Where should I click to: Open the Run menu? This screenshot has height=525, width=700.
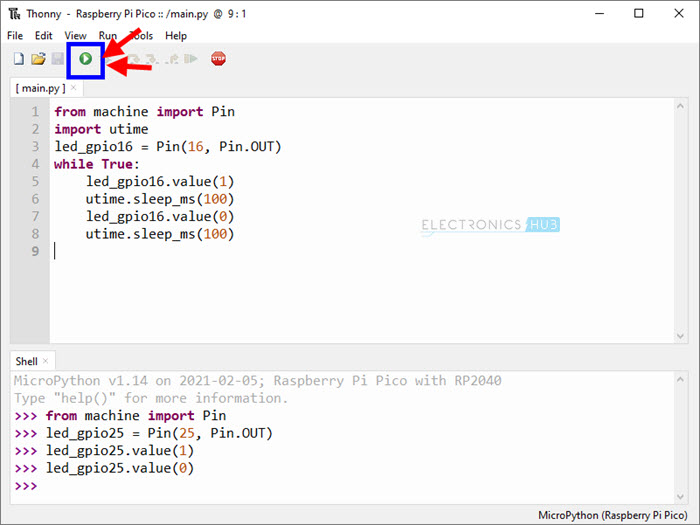coord(108,35)
